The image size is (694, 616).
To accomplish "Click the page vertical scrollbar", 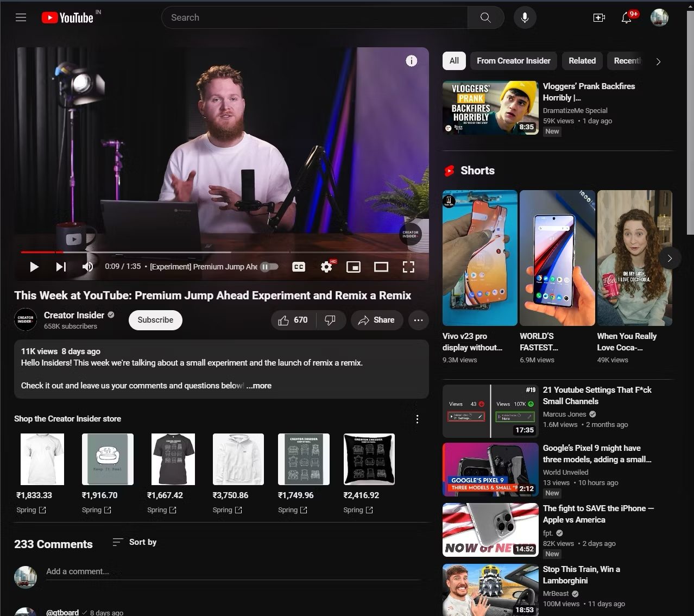I will coord(690,122).
